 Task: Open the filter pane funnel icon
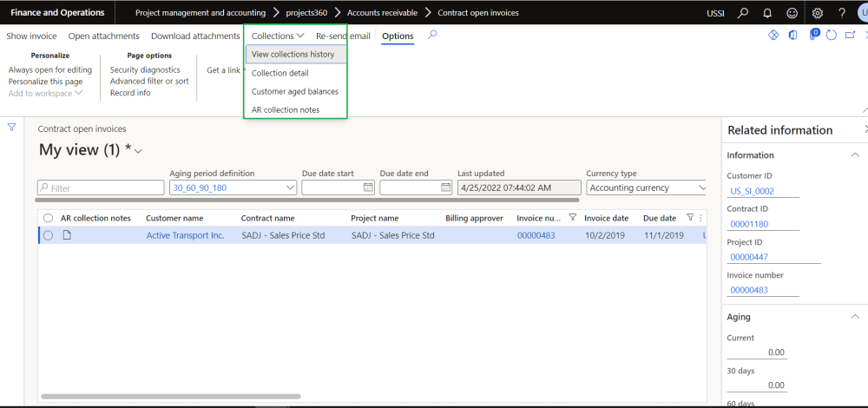11,128
